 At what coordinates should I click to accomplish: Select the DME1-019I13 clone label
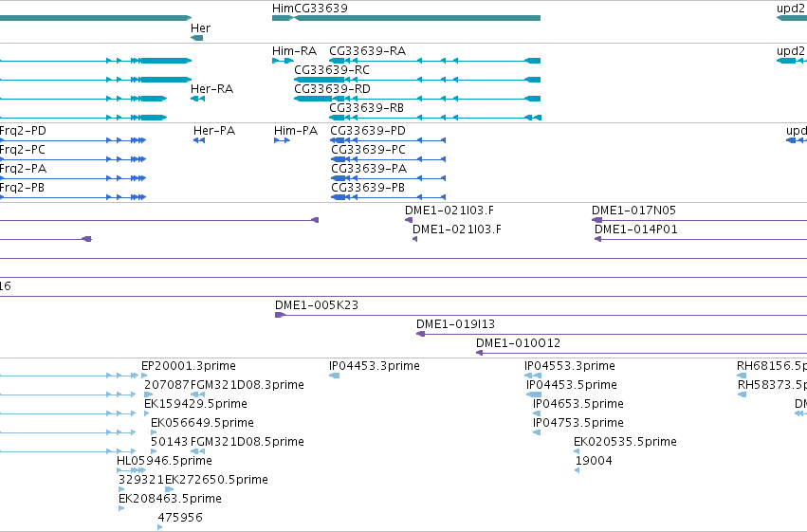pyautogui.click(x=455, y=324)
